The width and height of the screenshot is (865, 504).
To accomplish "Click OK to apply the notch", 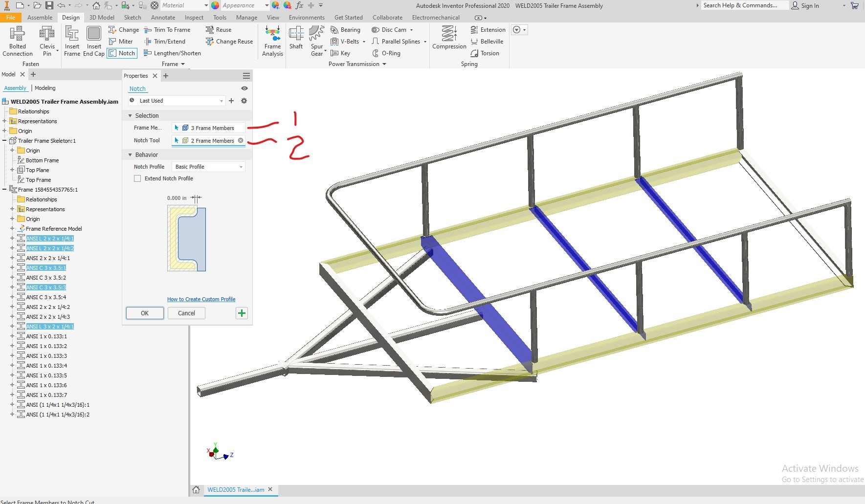I will tap(145, 313).
